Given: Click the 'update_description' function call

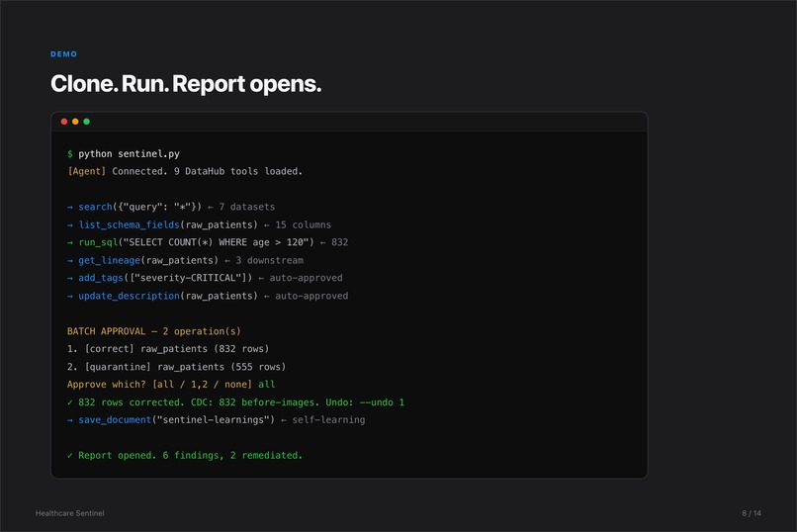Looking at the screenshot, I should (130, 296).
